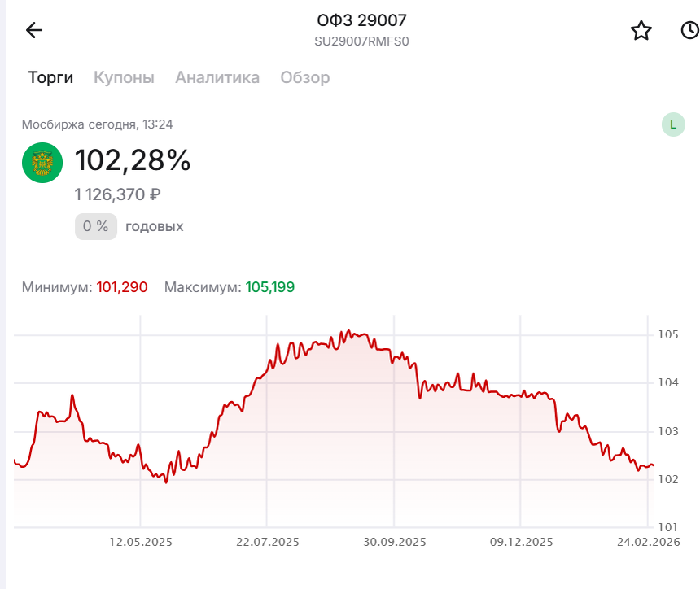
Task: Click the 102,28% current price
Action: pyautogui.click(x=133, y=161)
